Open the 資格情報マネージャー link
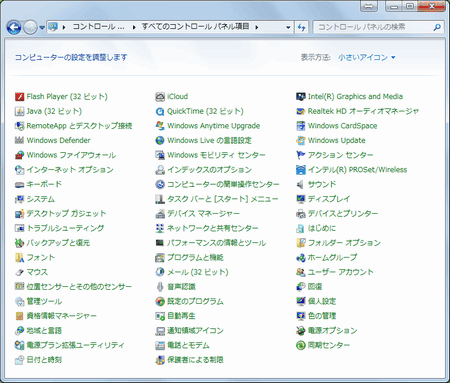The image size is (450, 383). 62,316
